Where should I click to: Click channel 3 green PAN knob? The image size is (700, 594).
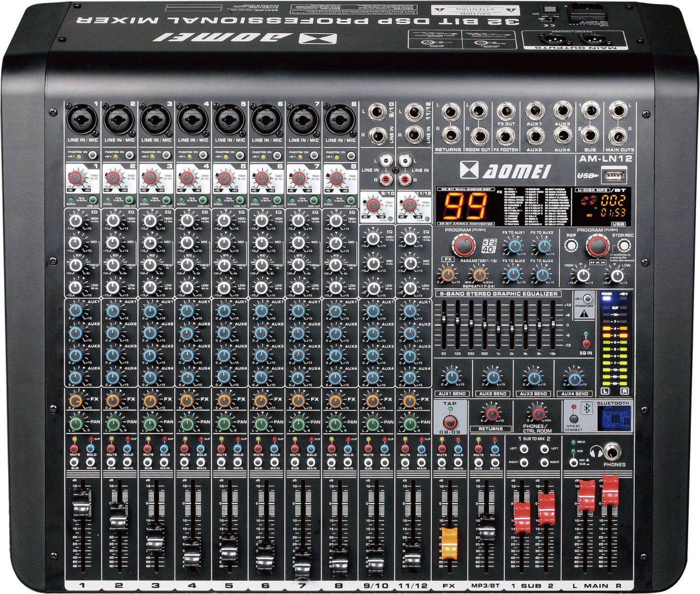[x=150, y=424]
